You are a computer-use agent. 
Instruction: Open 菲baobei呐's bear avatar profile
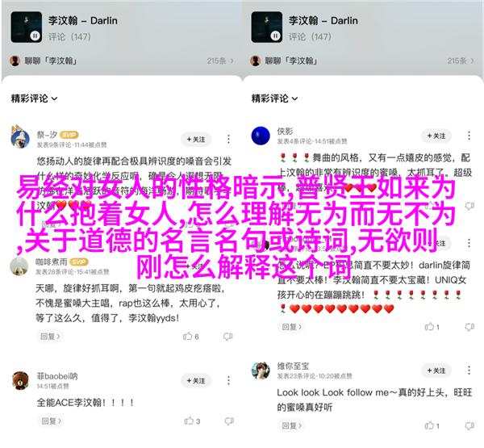20,380
